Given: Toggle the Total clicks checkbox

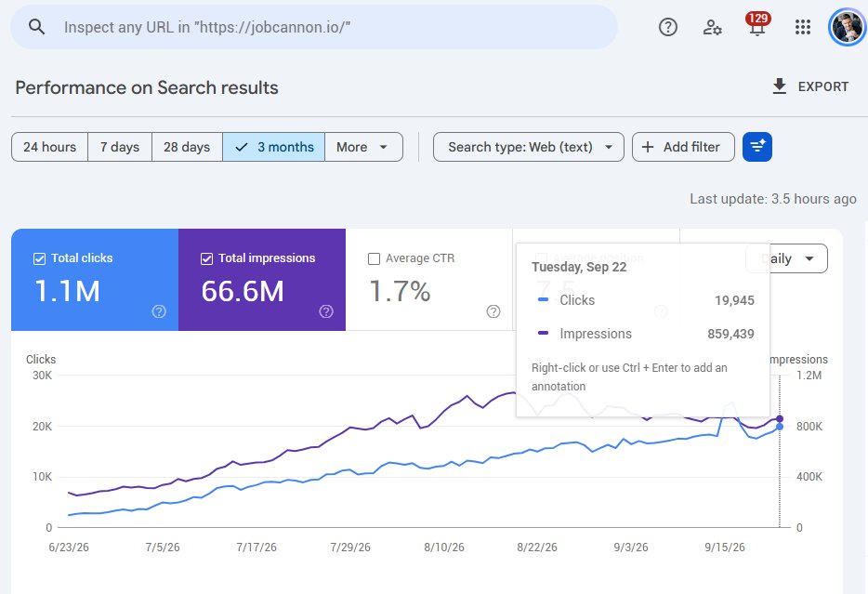Looking at the screenshot, I should click(39, 258).
